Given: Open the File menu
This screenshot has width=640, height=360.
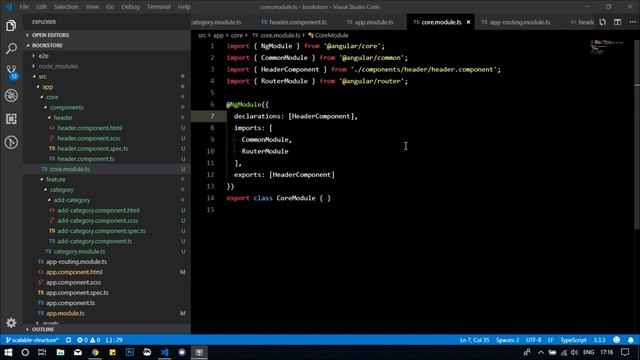Looking at the screenshot, I should pyautogui.click(x=24, y=7).
